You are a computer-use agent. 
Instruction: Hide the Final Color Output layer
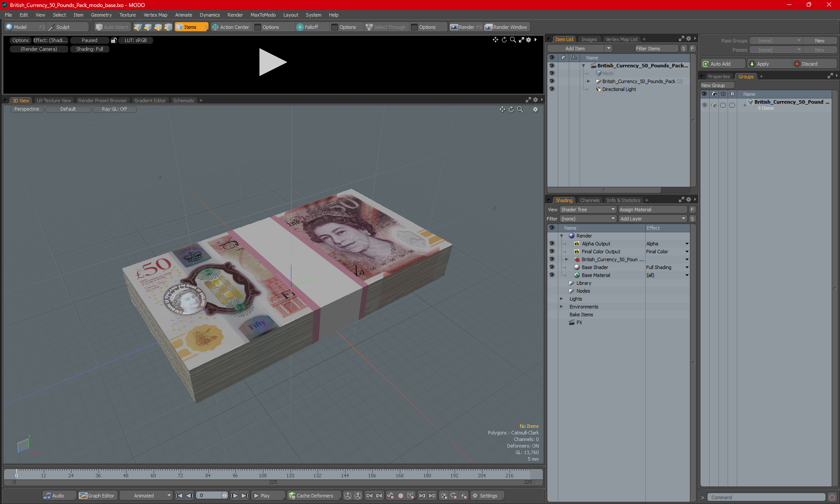coord(552,252)
